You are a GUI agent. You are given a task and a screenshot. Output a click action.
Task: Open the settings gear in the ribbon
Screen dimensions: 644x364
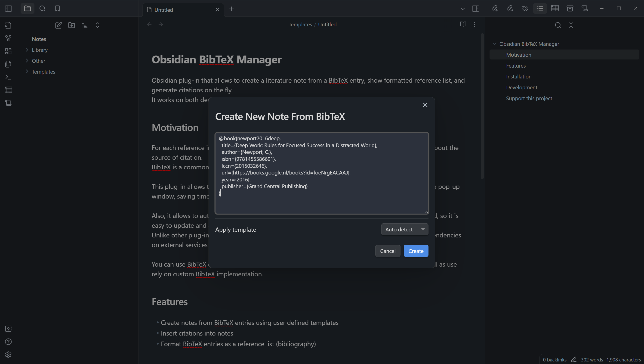[8, 355]
